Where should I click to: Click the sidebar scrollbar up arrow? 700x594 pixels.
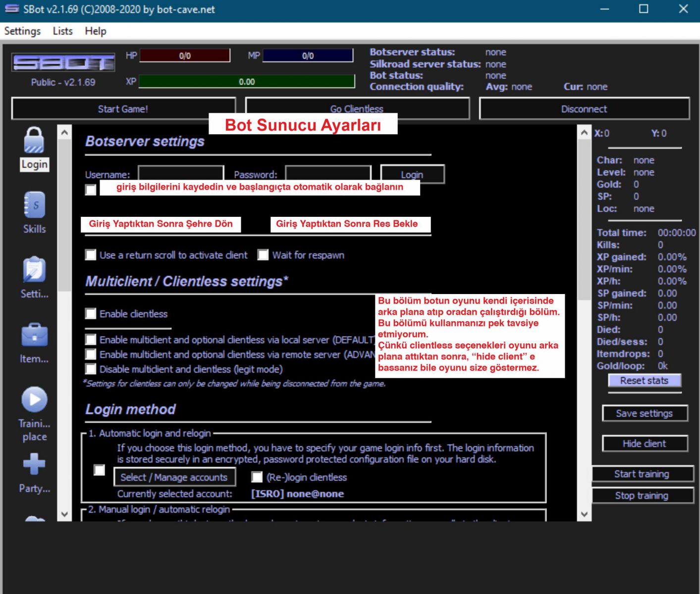[x=64, y=133]
